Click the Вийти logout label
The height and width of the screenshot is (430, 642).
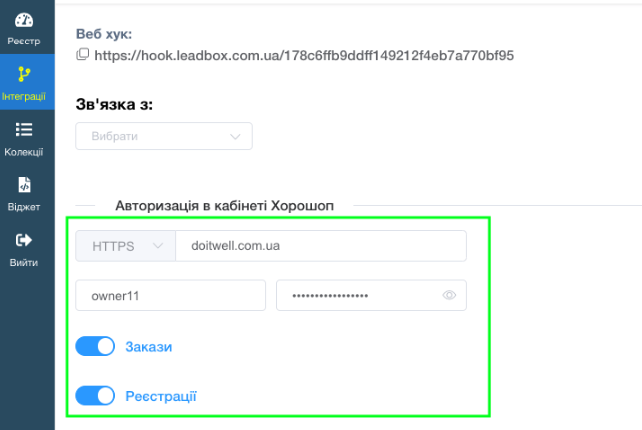click(24, 262)
